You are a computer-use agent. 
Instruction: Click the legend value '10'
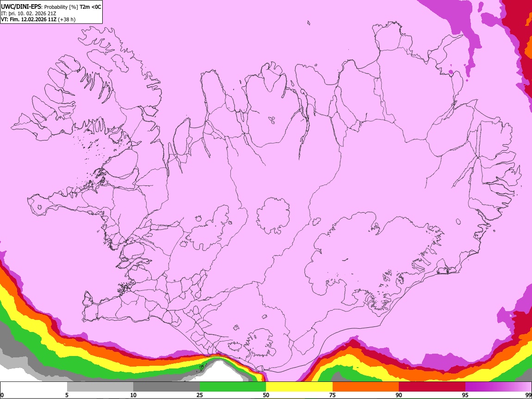pyautogui.click(x=133, y=395)
